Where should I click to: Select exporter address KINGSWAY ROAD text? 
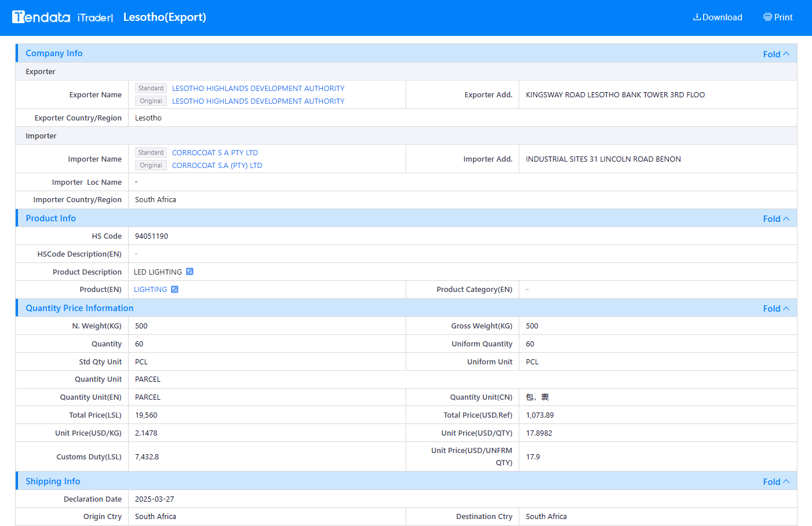pos(615,94)
